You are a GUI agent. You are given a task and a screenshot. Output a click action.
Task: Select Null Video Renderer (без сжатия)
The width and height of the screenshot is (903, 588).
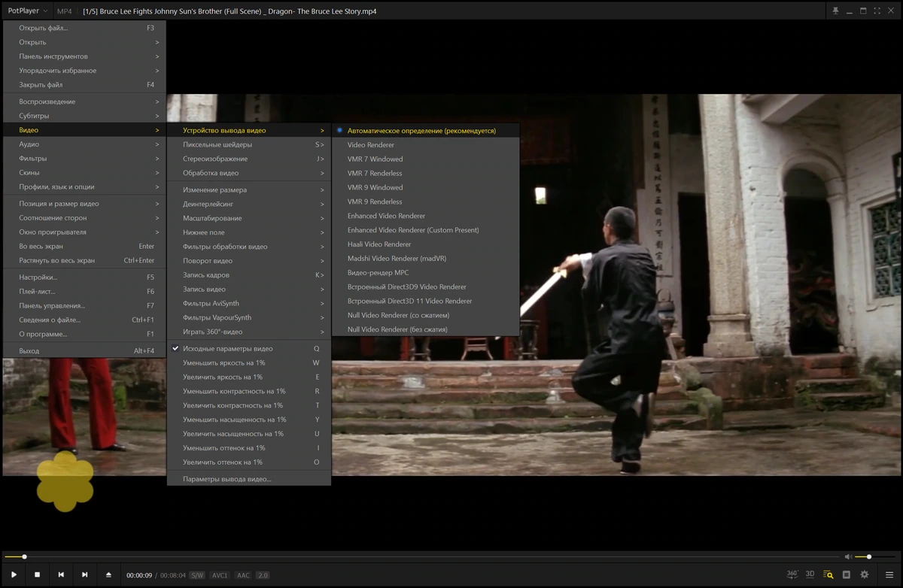(x=425, y=329)
